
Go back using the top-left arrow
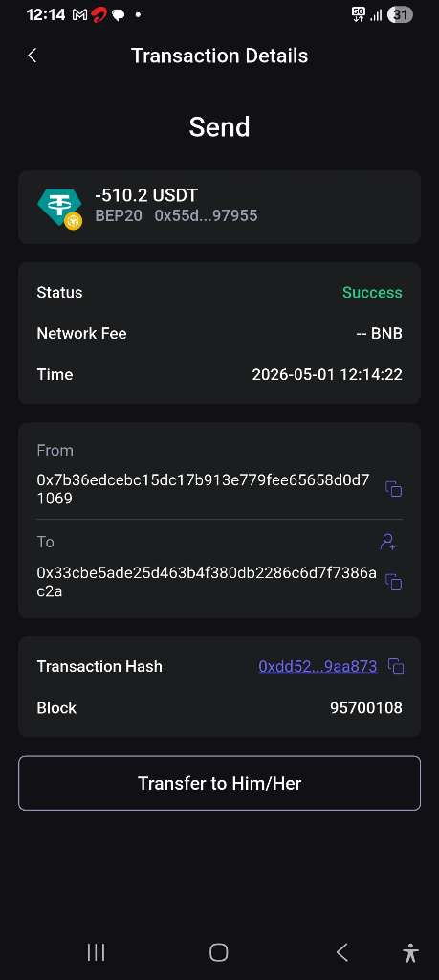[x=32, y=56]
